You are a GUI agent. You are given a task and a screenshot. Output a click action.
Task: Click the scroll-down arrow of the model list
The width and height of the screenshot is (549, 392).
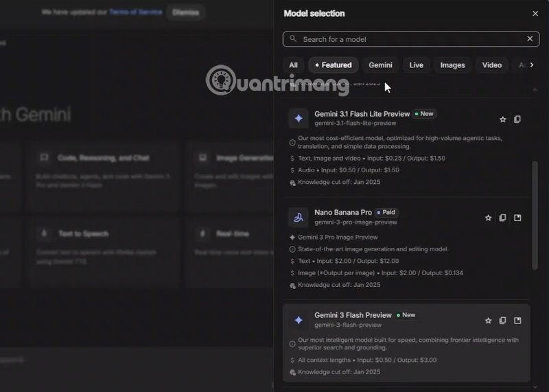click(x=535, y=387)
